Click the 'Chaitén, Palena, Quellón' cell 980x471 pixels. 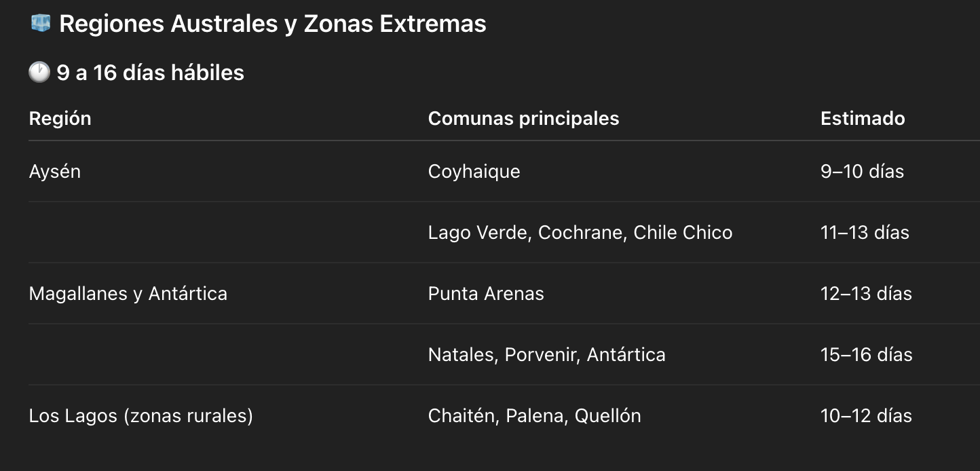[534, 415]
